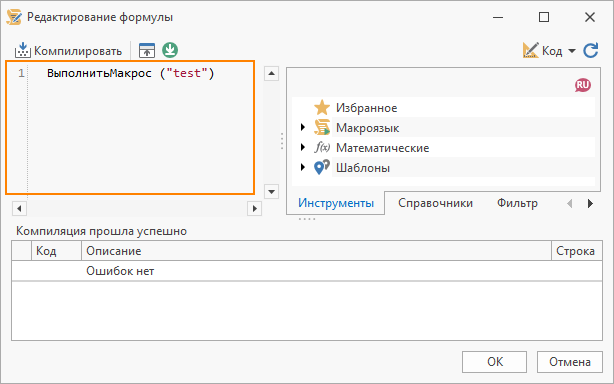Expand the Макроязык tree node
This screenshot has width=614, height=384.
coord(302,127)
